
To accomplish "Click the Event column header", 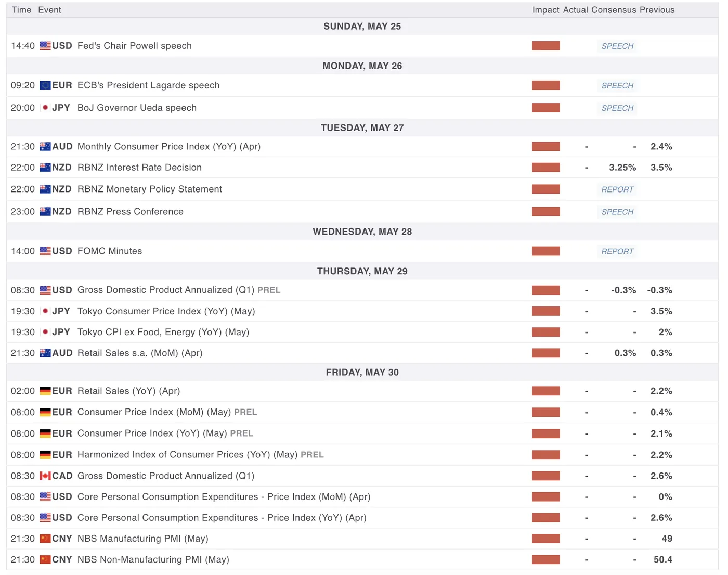I will pyautogui.click(x=49, y=10).
